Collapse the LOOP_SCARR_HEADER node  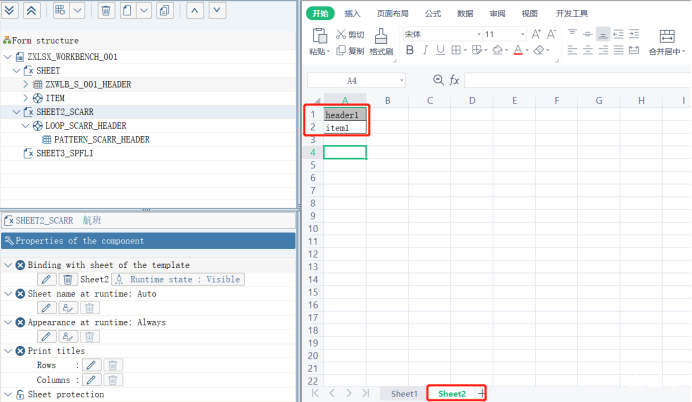coord(25,126)
